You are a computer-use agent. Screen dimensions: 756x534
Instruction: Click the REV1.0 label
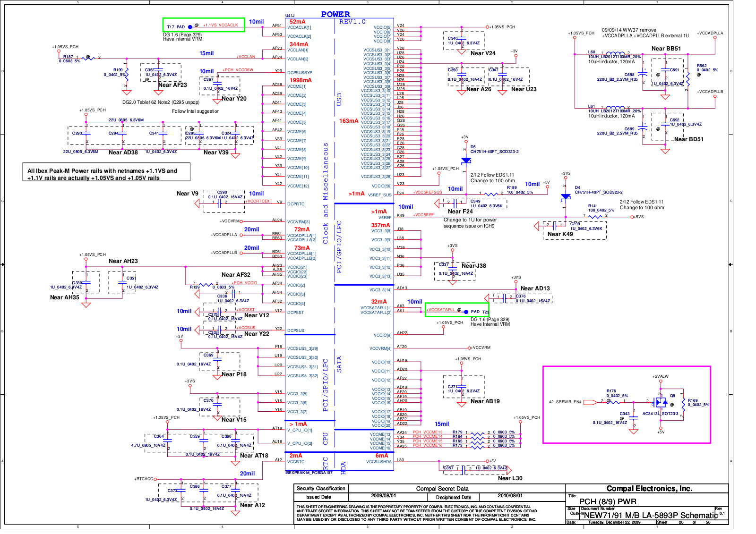(352, 22)
